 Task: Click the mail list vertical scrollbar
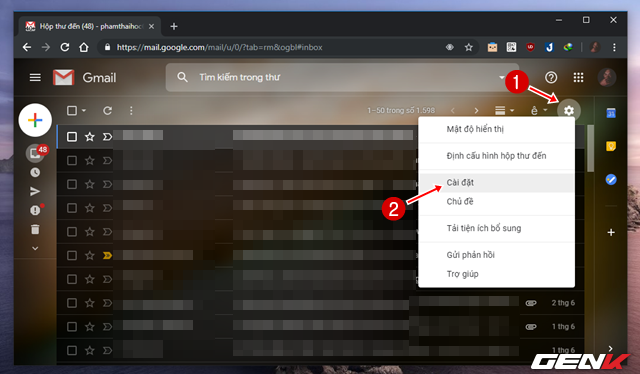click(x=590, y=149)
